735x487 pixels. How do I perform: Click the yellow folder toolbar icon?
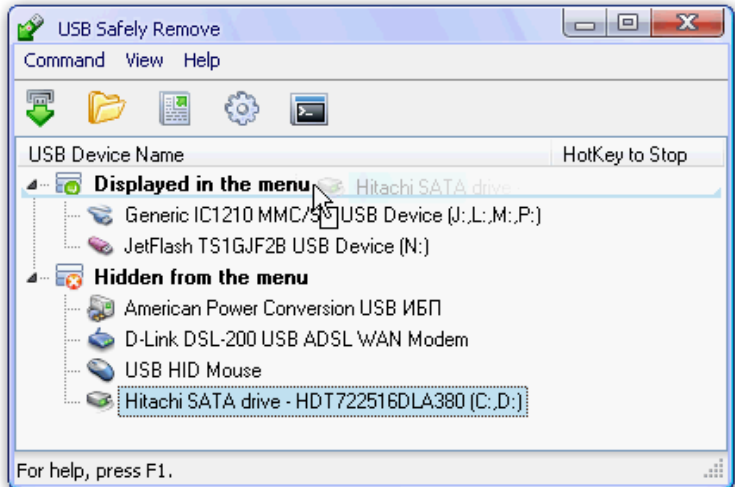(x=106, y=108)
